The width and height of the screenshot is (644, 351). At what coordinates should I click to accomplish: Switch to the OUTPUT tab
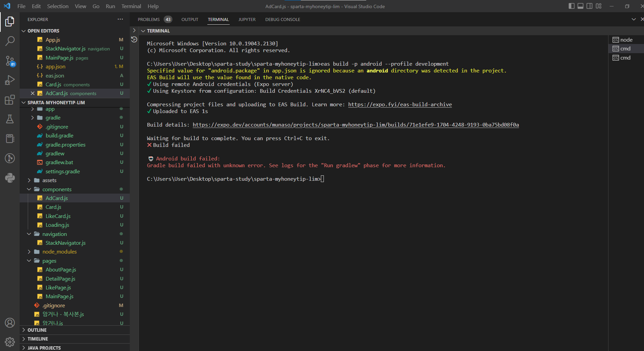tap(190, 19)
